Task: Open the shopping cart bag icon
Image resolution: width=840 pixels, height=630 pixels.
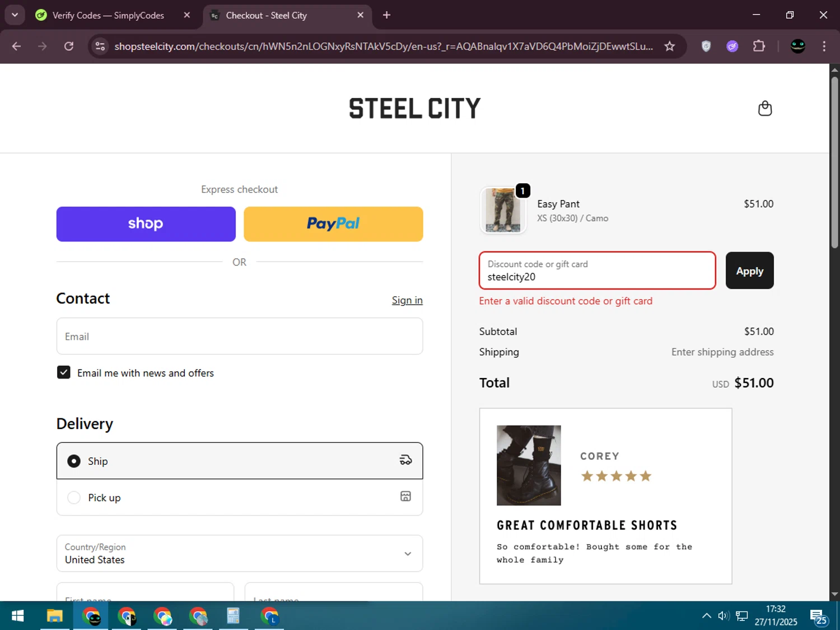Action: pos(765,108)
